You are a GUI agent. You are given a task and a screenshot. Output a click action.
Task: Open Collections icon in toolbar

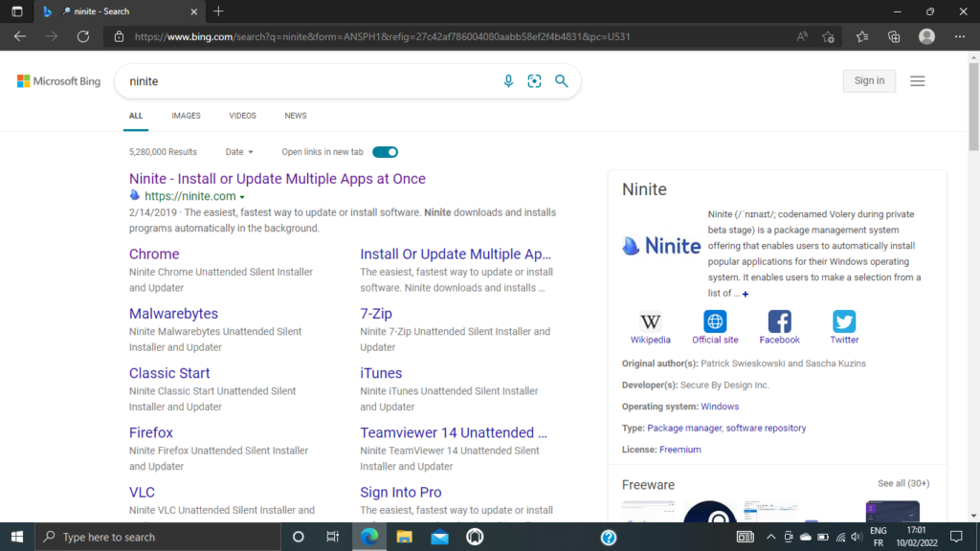(895, 37)
